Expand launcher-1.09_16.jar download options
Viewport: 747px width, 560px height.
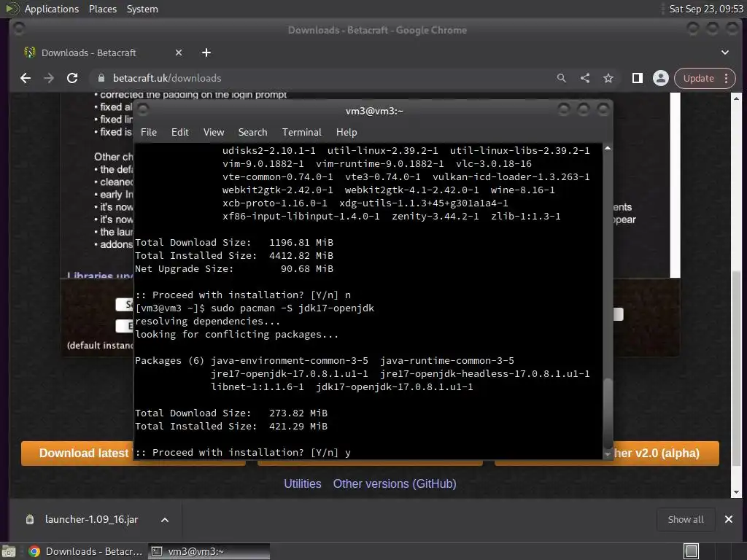click(165, 520)
